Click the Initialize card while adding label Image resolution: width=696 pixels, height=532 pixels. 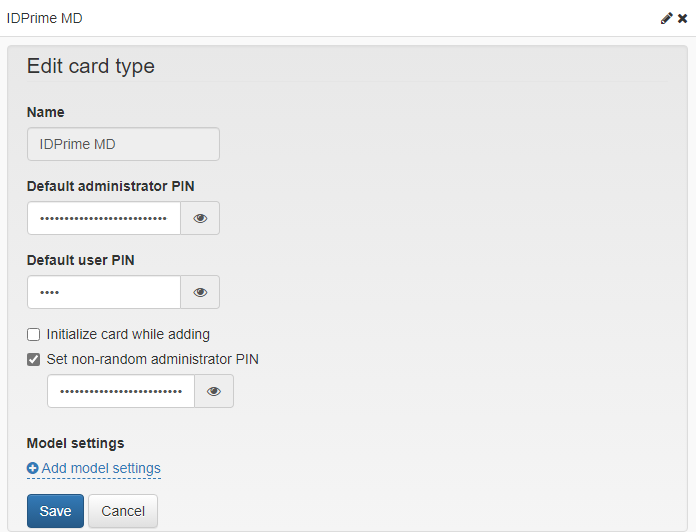tap(128, 335)
